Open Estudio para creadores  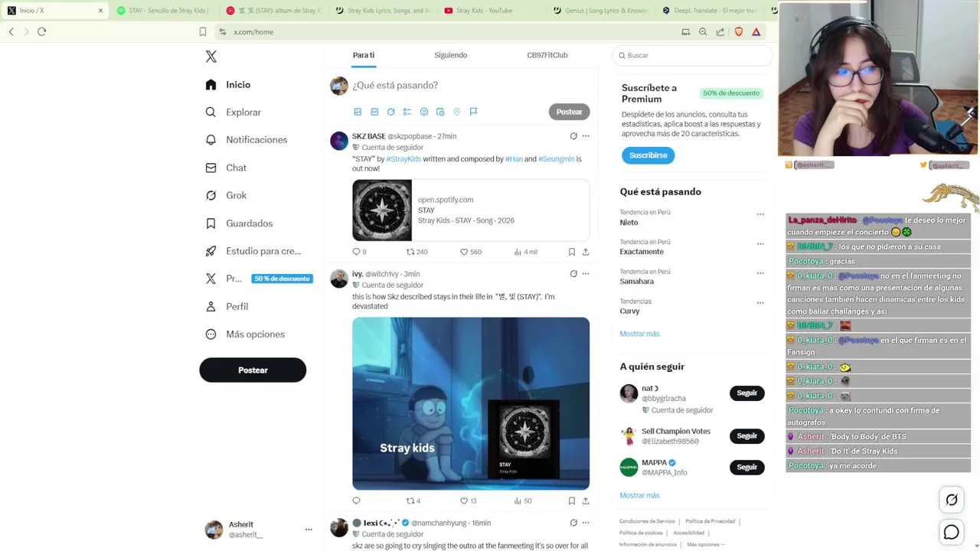coord(253,251)
